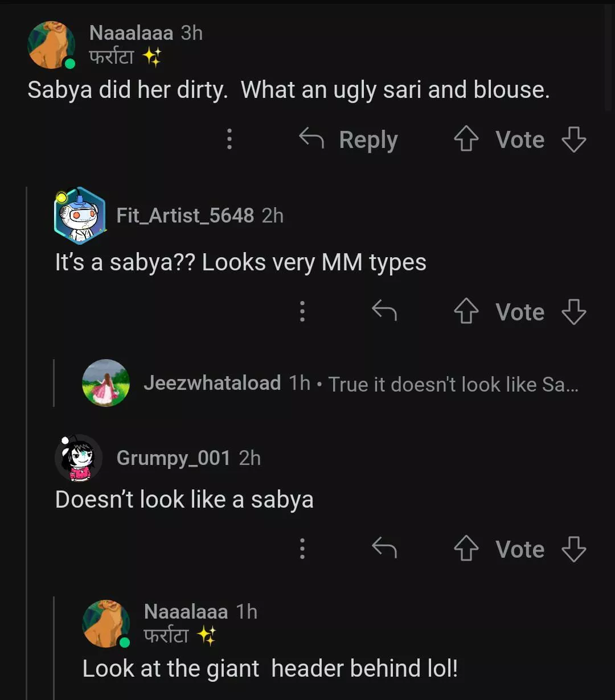This screenshot has width=615, height=700.
Task: Open more options for Fit_Artist_5648's comment
Action: 302,311
